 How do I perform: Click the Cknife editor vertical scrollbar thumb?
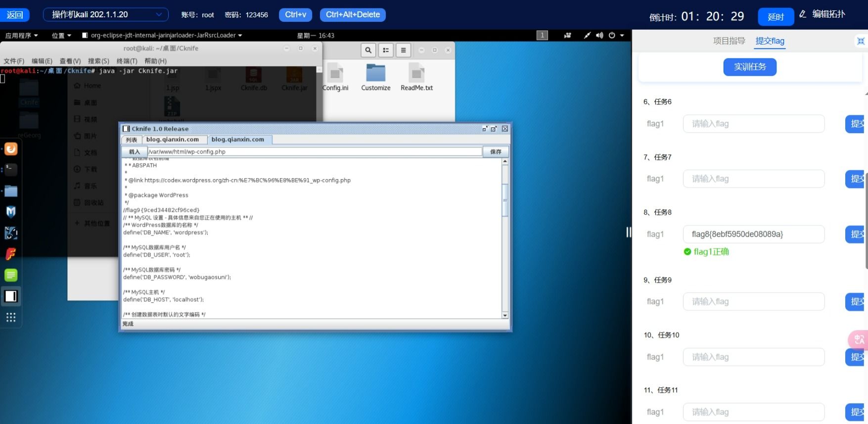pos(505,200)
